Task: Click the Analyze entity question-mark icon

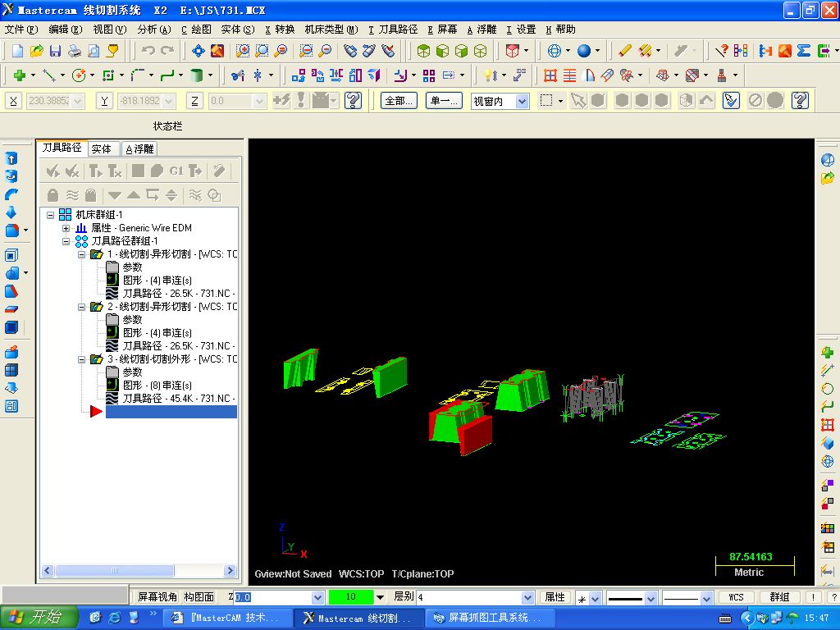Action: click(722, 51)
